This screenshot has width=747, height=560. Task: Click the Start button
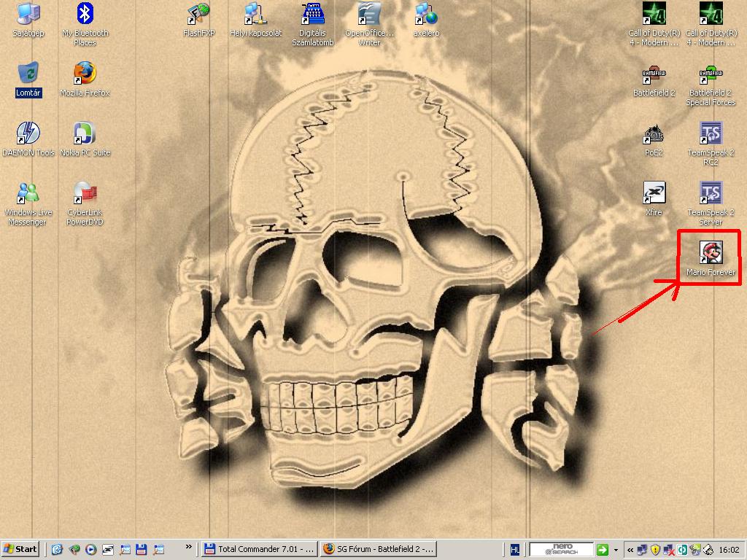click(20, 549)
